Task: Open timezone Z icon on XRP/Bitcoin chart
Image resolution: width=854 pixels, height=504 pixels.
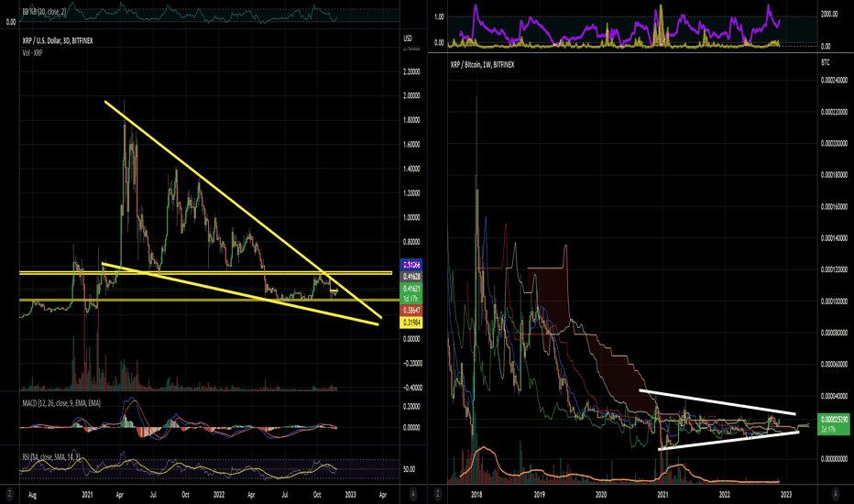Action: tap(437, 494)
